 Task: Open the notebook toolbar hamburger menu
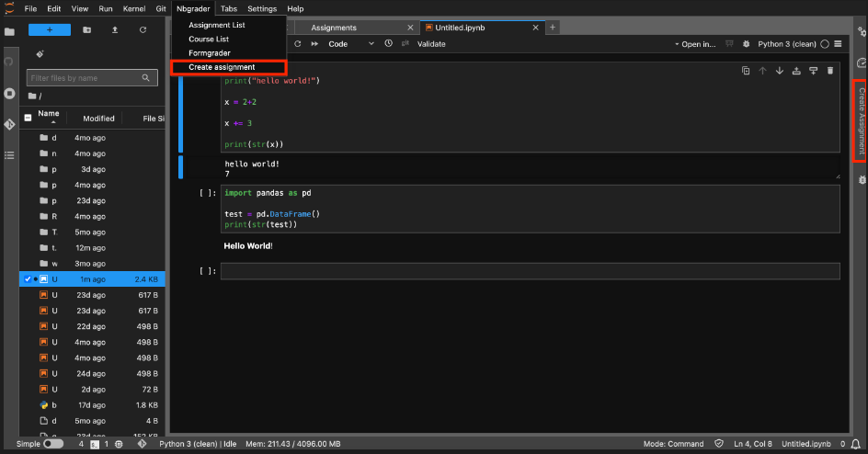(838, 44)
